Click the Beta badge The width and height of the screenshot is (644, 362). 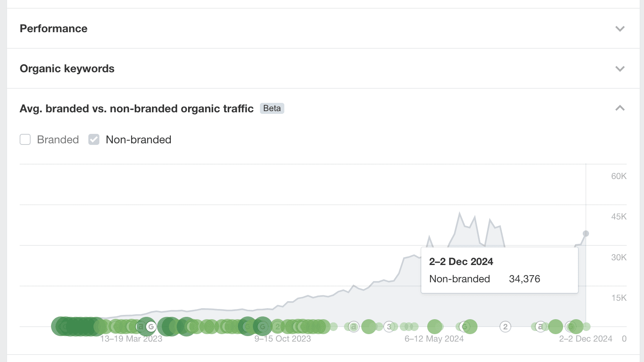(272, 108)
